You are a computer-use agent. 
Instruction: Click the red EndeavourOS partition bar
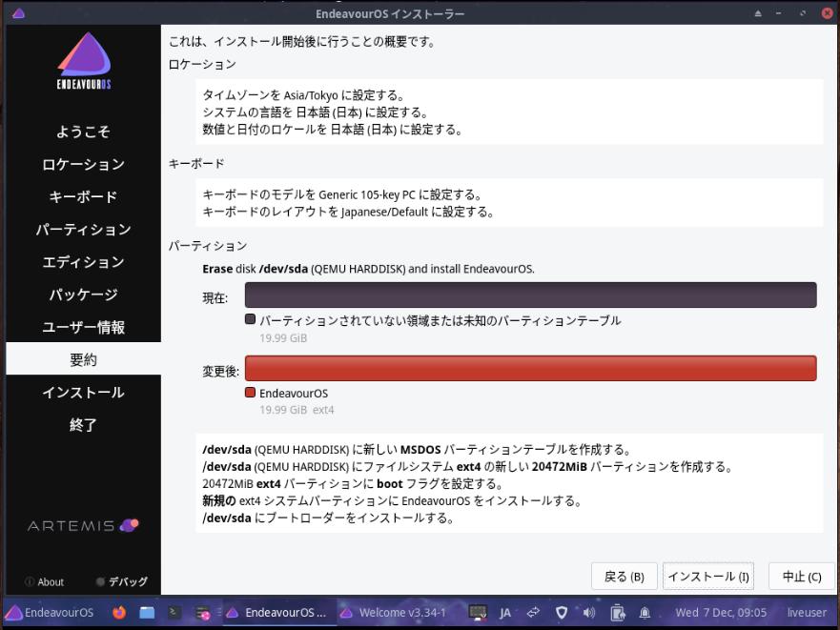530,369
